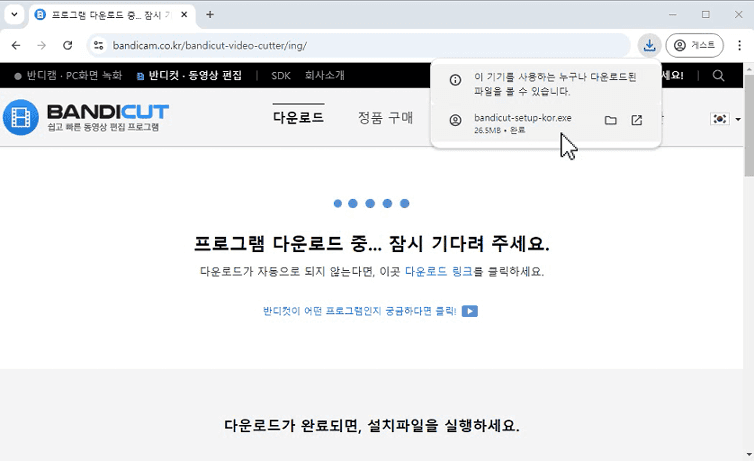Image resolution: width=754 pixels, height=461 pixels.
Task: Open the guest profile button
Action: click(694, 45)
